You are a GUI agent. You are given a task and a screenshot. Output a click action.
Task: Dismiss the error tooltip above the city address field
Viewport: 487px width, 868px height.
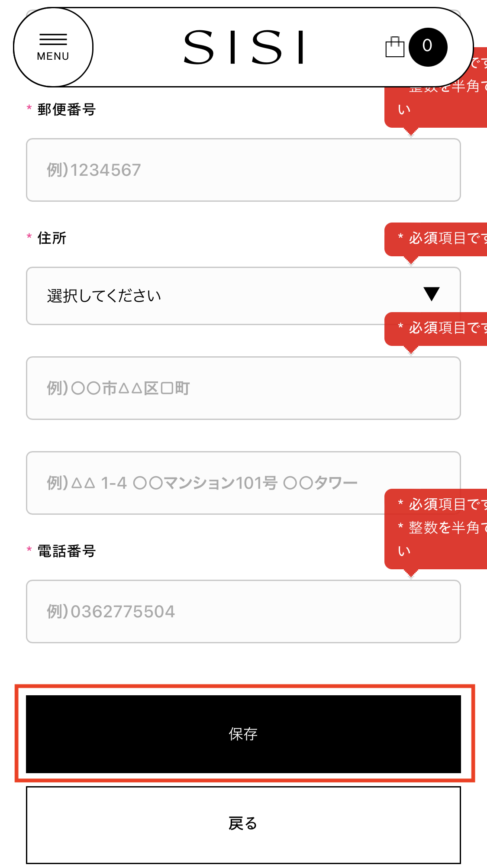[435, 329]
